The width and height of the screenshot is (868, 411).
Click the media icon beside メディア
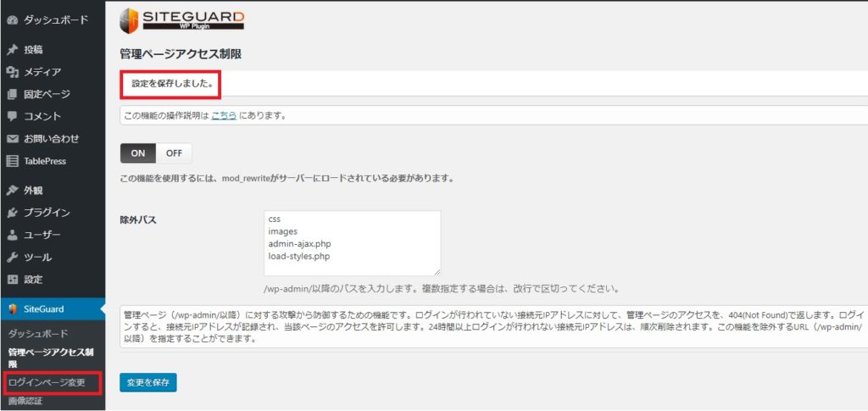pyautogui.click(x=12, y=72)
